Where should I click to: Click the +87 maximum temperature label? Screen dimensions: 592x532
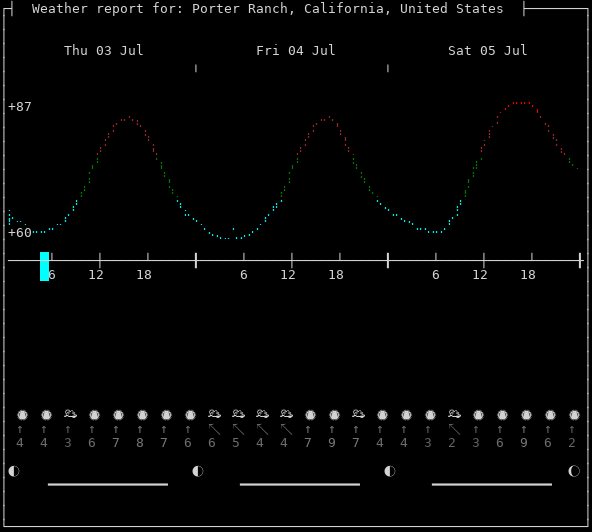(x=20, y=106)
